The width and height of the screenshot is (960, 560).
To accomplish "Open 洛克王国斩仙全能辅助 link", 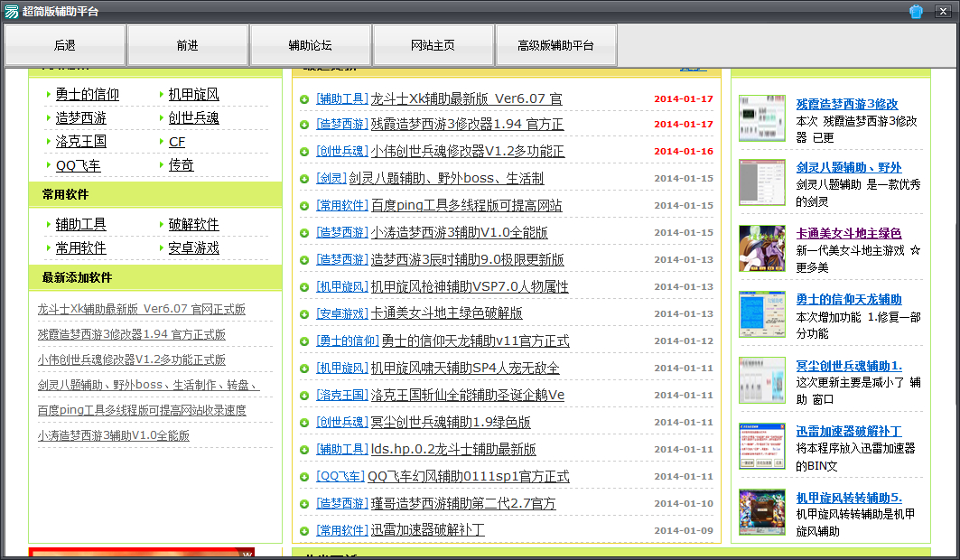I will point(467,395).
